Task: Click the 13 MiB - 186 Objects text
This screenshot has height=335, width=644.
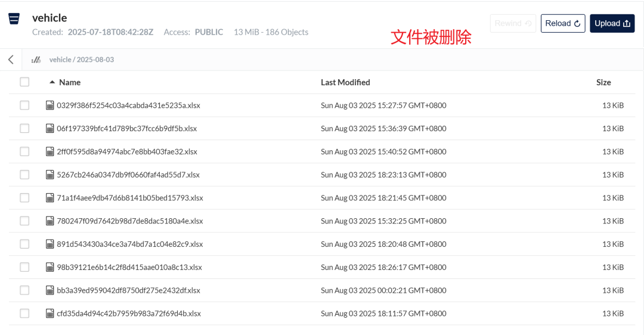Action: (x=271, y=32)
